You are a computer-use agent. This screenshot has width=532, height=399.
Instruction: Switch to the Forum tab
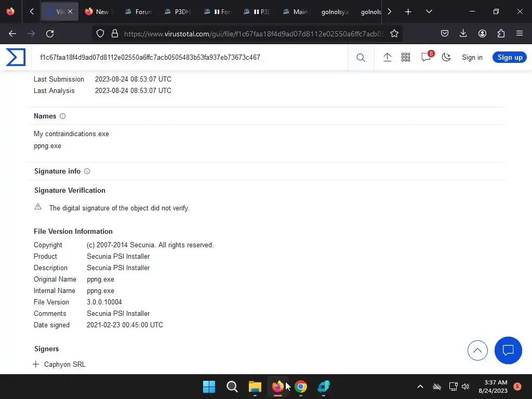138,12
